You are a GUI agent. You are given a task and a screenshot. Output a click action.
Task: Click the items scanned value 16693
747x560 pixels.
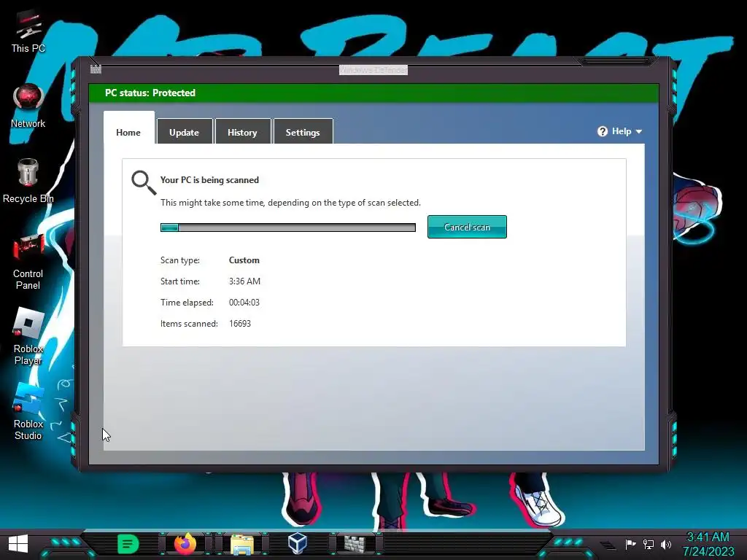coord(239,324)
